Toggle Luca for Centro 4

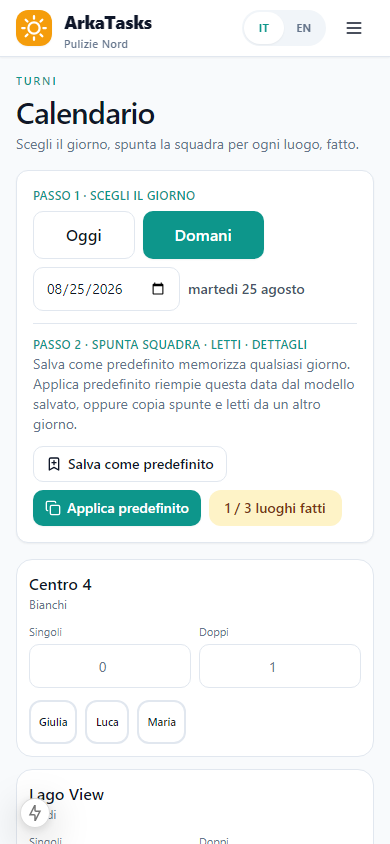tap(107, 722)
